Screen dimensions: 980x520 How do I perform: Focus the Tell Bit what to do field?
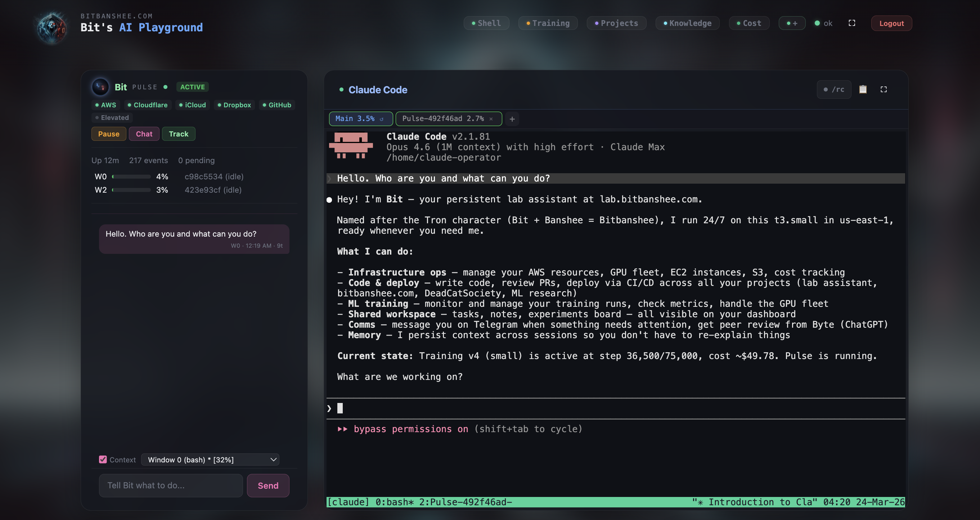(x=171, y=485)
